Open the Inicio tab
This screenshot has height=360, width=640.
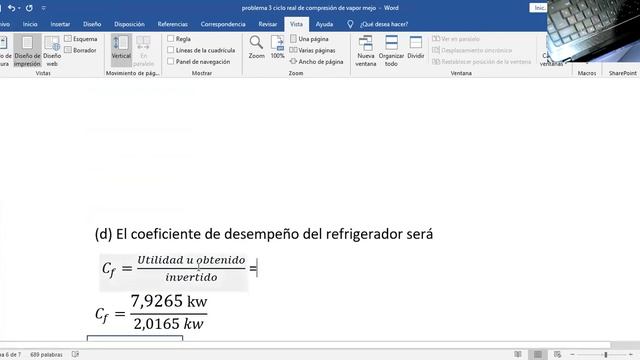[x=30, y=24]
